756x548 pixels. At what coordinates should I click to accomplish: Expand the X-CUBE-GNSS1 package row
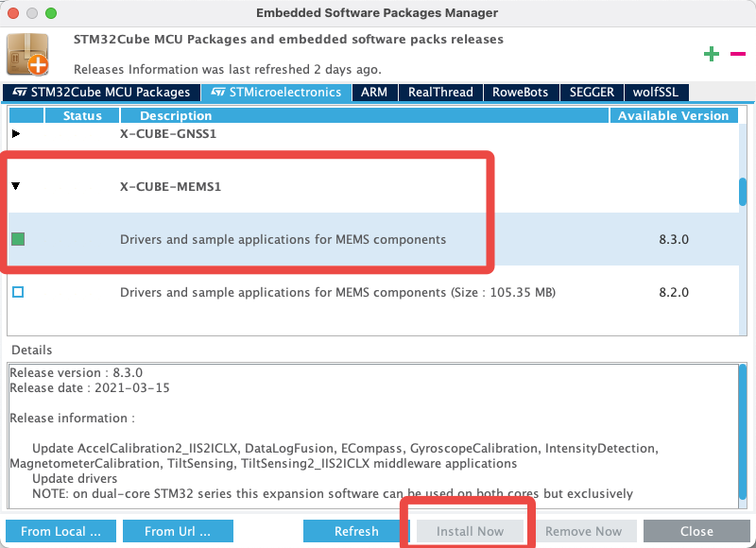click(x=16, y=133)
